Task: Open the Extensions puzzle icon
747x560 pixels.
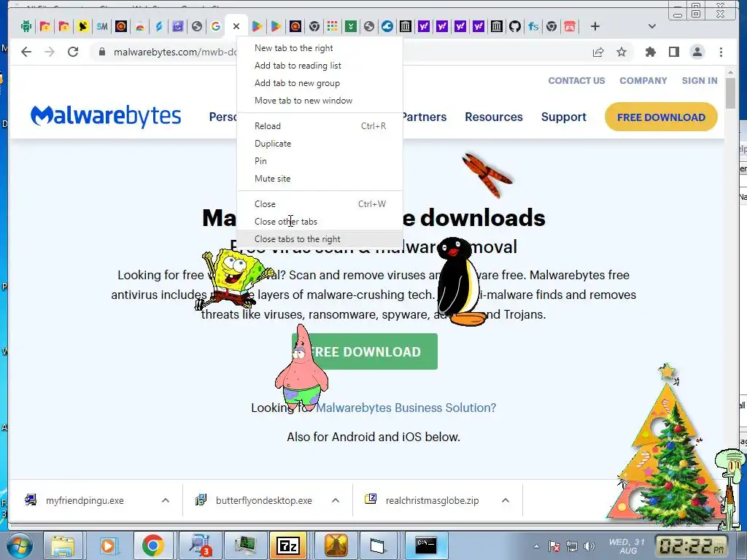Action: (650, 52)
